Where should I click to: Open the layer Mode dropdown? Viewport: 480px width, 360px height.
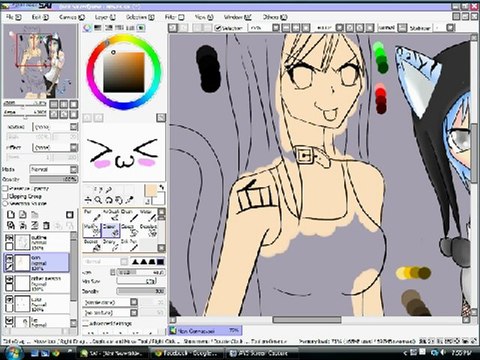54,169
